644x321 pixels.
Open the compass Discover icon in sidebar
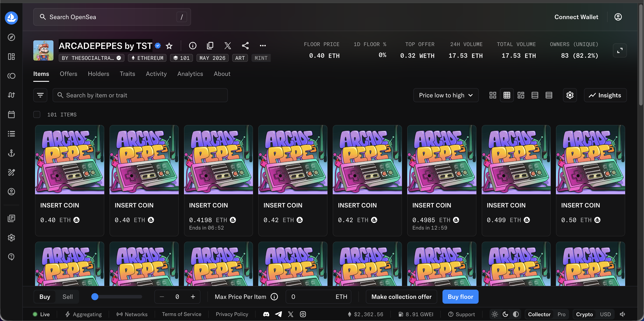coord(11,37)
